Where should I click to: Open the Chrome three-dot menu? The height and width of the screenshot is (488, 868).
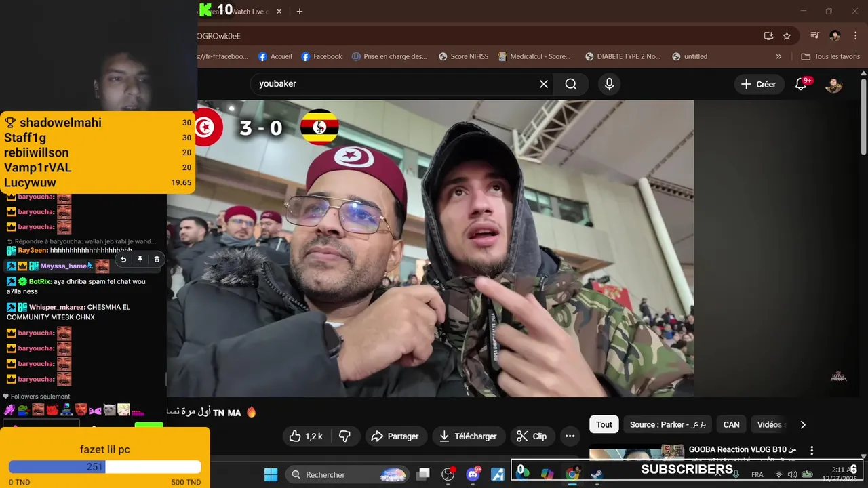855,36
